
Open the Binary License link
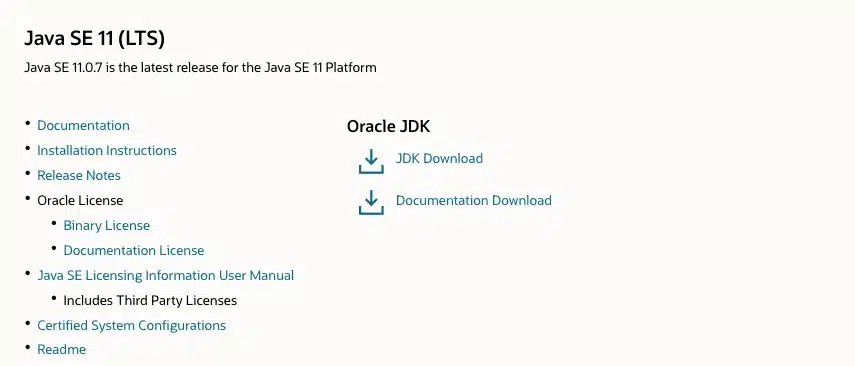tap(107, 226)
